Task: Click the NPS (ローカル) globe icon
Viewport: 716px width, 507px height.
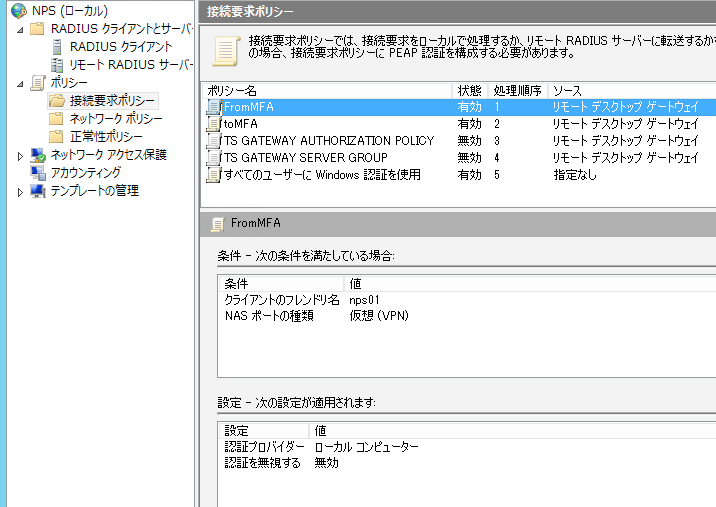Action: pos(19,11)
